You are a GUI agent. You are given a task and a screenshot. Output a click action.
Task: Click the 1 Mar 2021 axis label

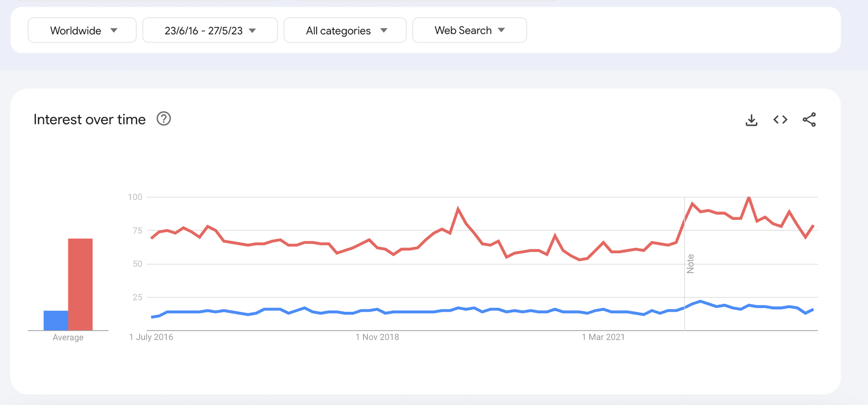pyautogui.click(x=603, y=337)
